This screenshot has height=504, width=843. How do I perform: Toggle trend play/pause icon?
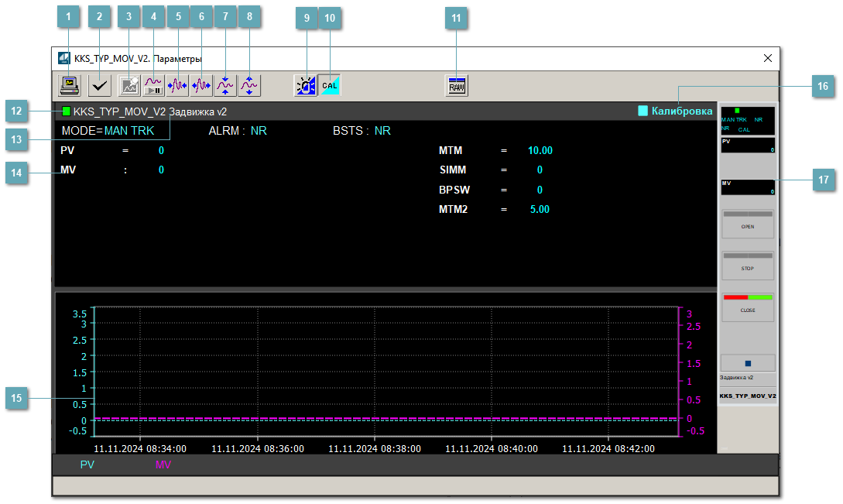[153, 85]
